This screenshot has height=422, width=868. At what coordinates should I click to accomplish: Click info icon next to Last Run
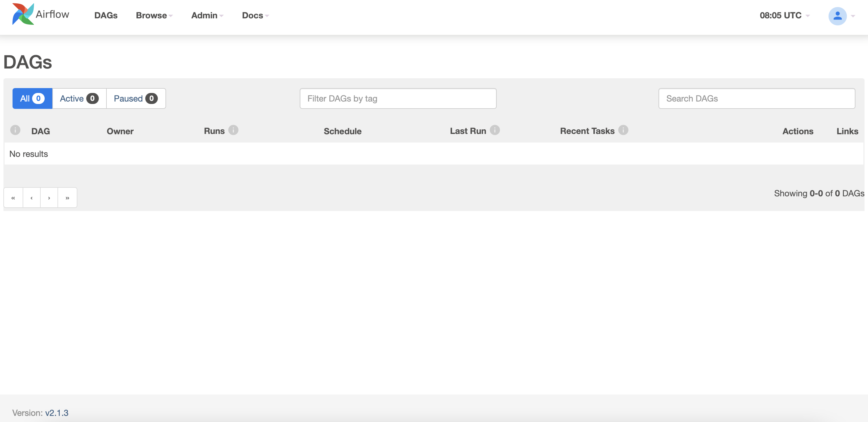click(x=495, y=130)
